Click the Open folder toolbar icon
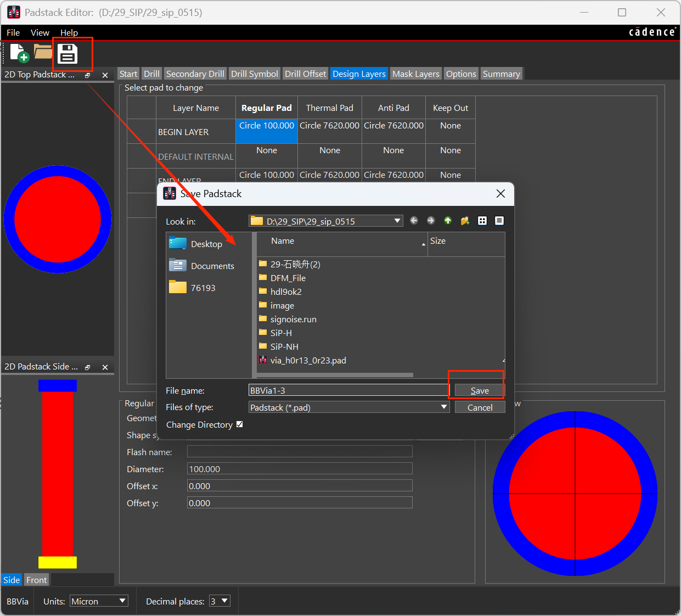Viewport: 681px width, 616px height. coord(43,52)
